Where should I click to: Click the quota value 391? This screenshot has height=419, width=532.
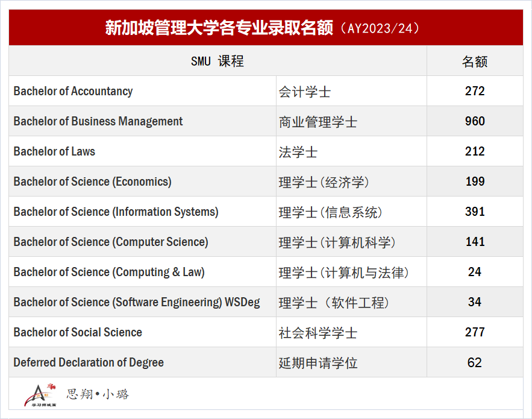click(475, 212)
